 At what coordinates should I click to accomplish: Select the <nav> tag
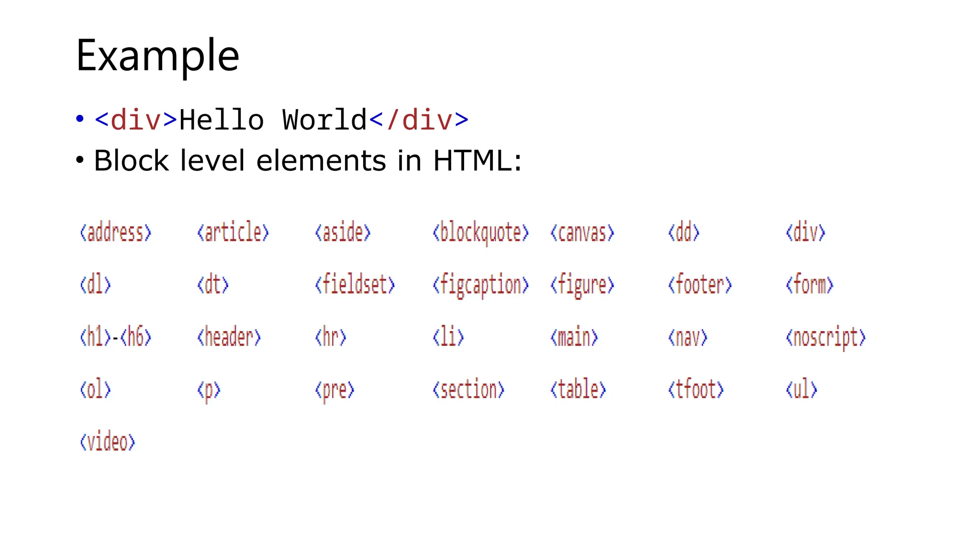tap(688, 338)
